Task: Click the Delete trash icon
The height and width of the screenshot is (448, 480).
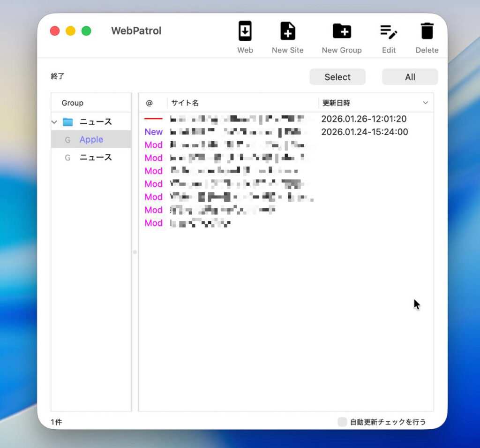Action: tap(427, 31)
